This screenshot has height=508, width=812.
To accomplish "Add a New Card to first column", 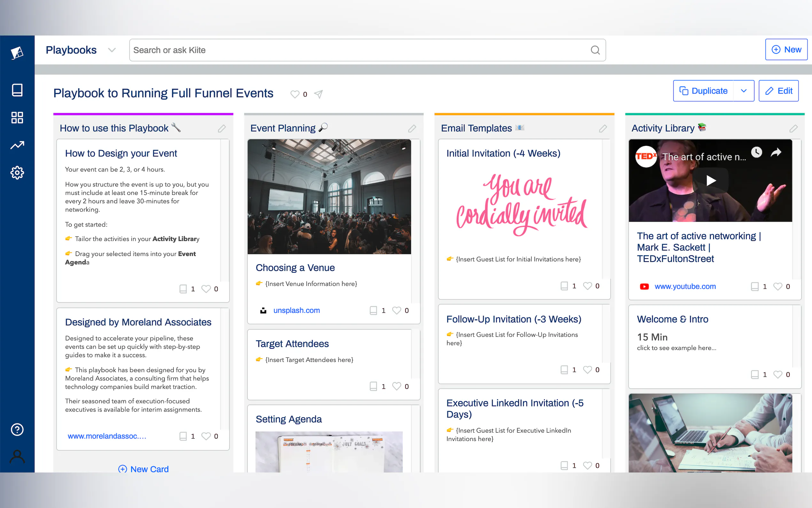I will pos(143,469).
